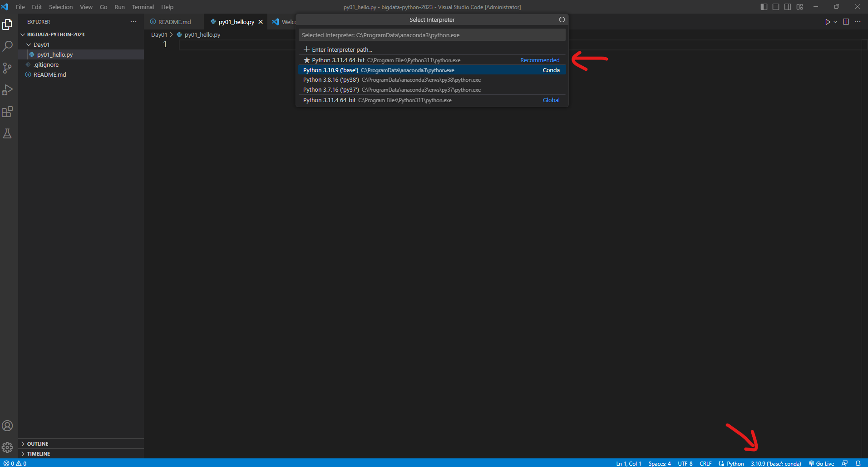Screen dimensions: 868x467
Task: Show errors and warnings problems count
Action: click(x=15, y=463)
